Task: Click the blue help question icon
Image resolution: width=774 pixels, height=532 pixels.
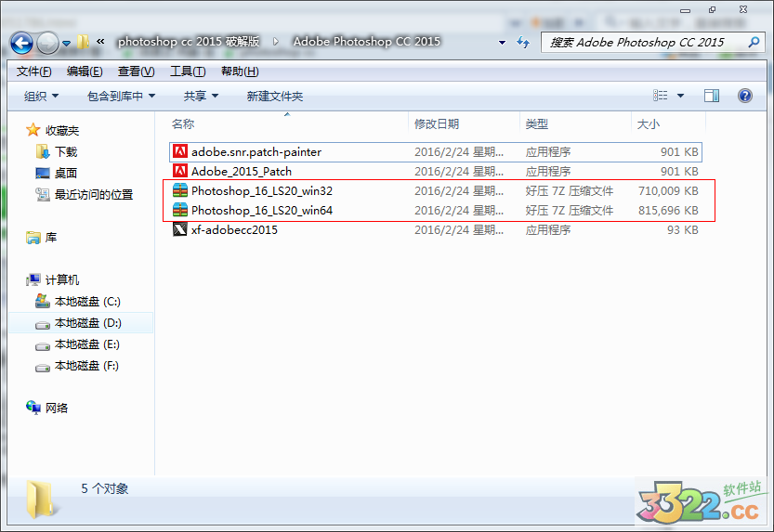Action: [745, 96]
